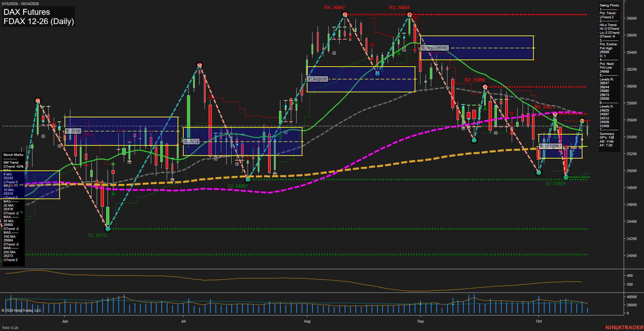Click the Oct label on time axis
Image resolution: width=644 pixels, height=331 pixels.
[x=539, y=321]
